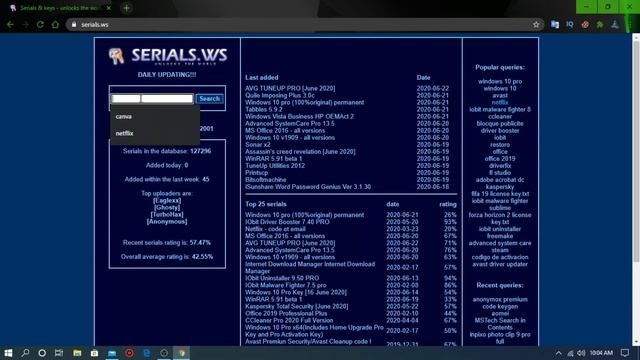This screenshot has height=360, width=640.
Task: Click popular query 'office 2019'
Action: (500, 159)
